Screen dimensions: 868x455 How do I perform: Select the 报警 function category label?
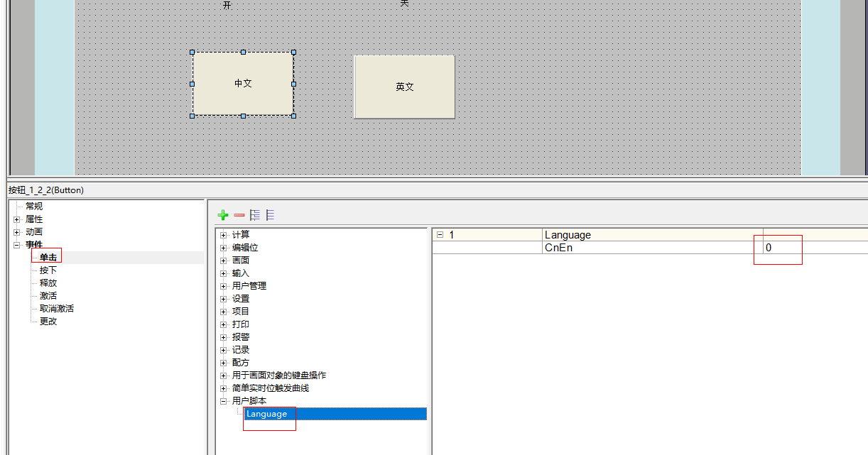pos(241,337)
